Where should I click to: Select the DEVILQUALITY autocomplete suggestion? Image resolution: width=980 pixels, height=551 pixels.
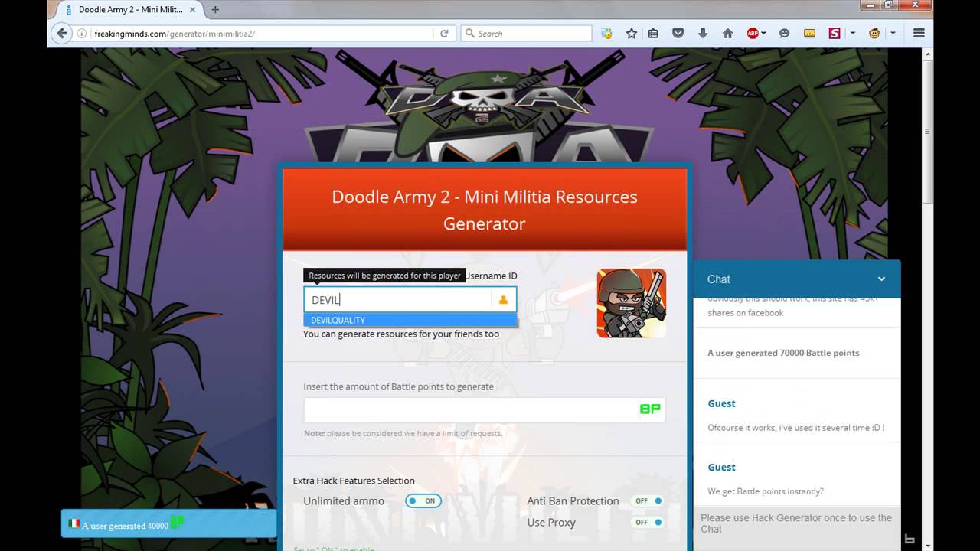[410, 320]
